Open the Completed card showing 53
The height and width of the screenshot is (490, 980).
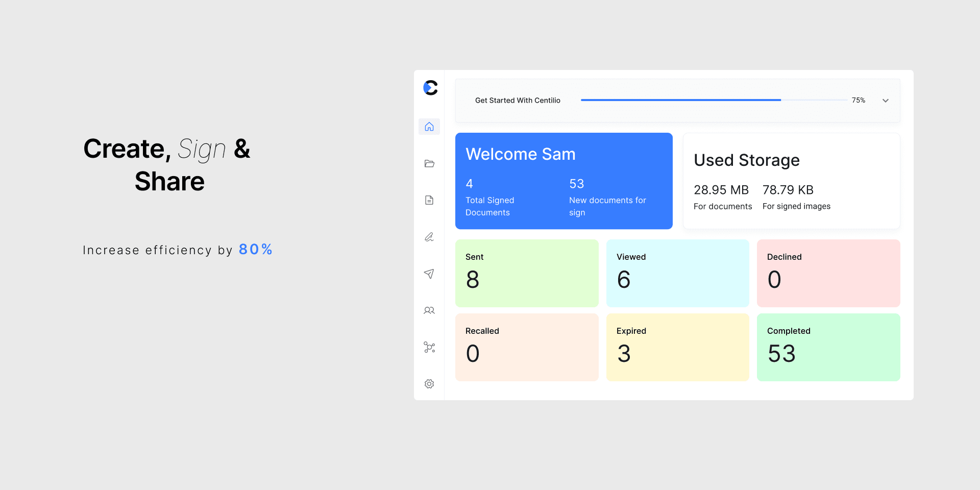tap(828, 347)
